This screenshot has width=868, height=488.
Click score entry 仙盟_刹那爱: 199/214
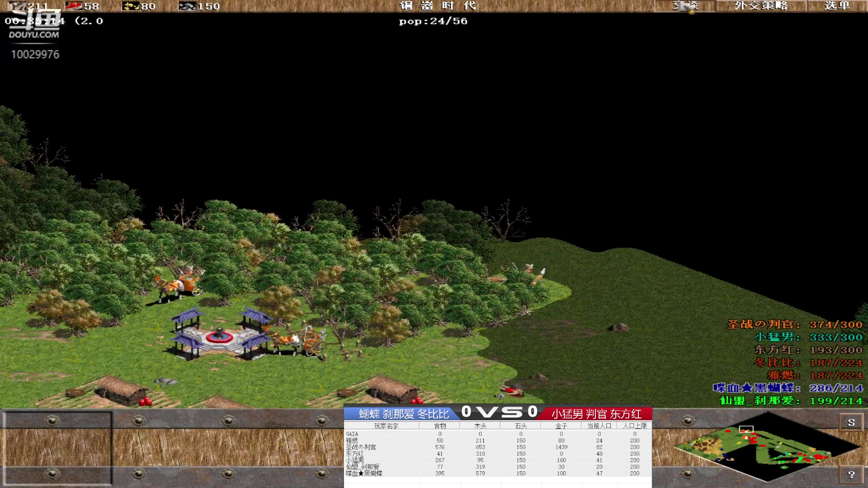tap(791, 400)
